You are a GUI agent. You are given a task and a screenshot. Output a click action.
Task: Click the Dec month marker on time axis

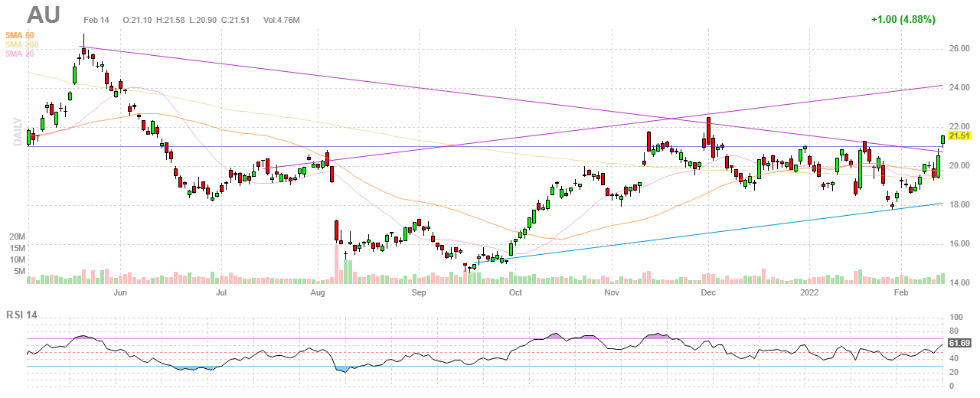point(708,292)
